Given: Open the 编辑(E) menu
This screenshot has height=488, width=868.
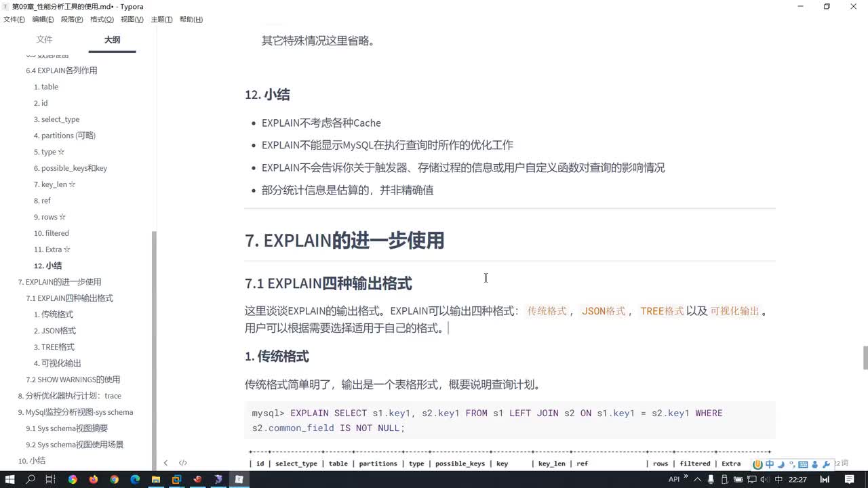Looking at the screenshot, I should tap(43, 20).
